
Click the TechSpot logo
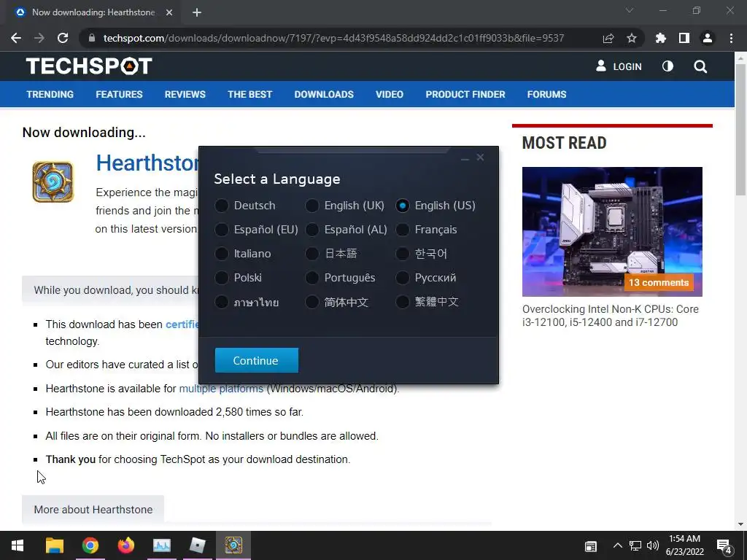point(89,66)
